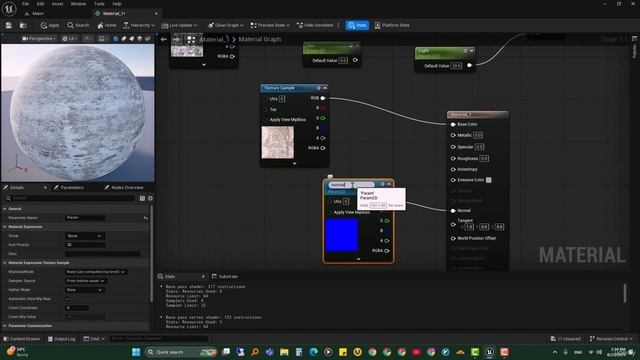Click the normal parameter node name field

pos(351,184)
